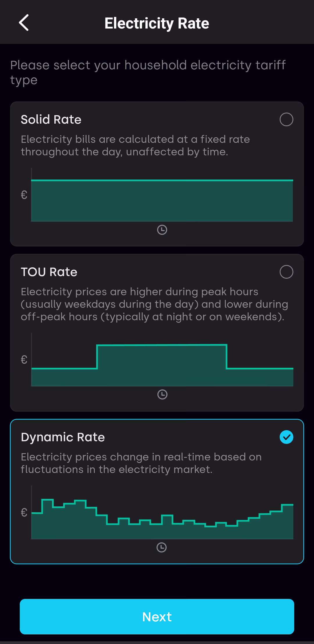Select the Solid Rate radio button
Viewport: 314px width, 644px height.
(286, 120)
